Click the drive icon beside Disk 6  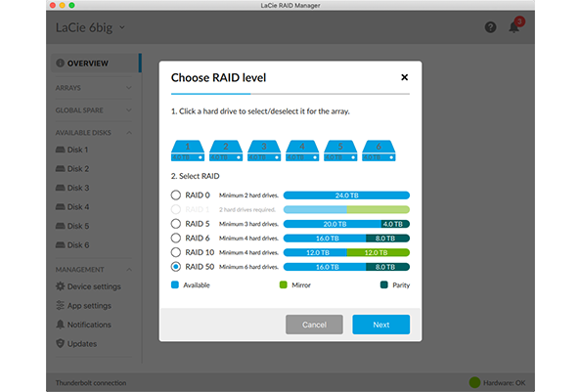click(x=60, y=244)
